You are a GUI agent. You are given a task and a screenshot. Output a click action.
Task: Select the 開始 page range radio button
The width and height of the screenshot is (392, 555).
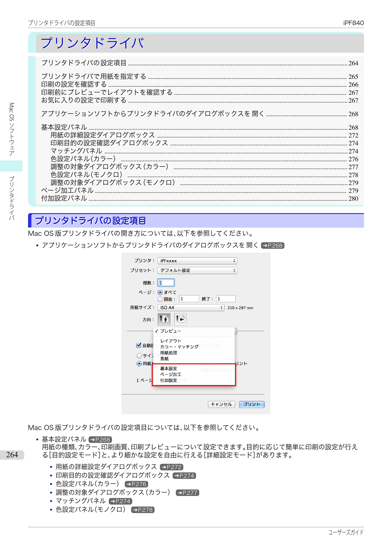click(160, 299)
